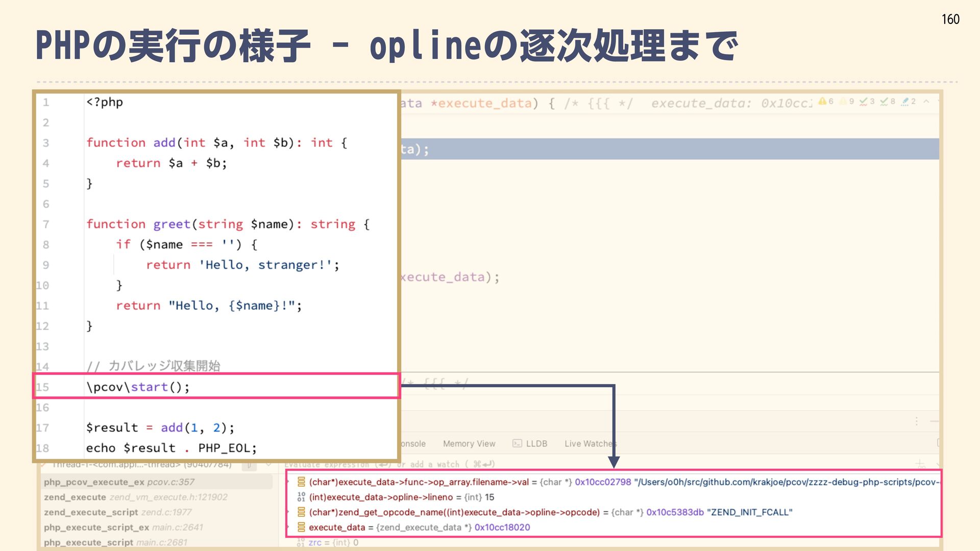The image size is (980, 551).
Task: Expand the filename->val watch entry
Action: [288, 482]
